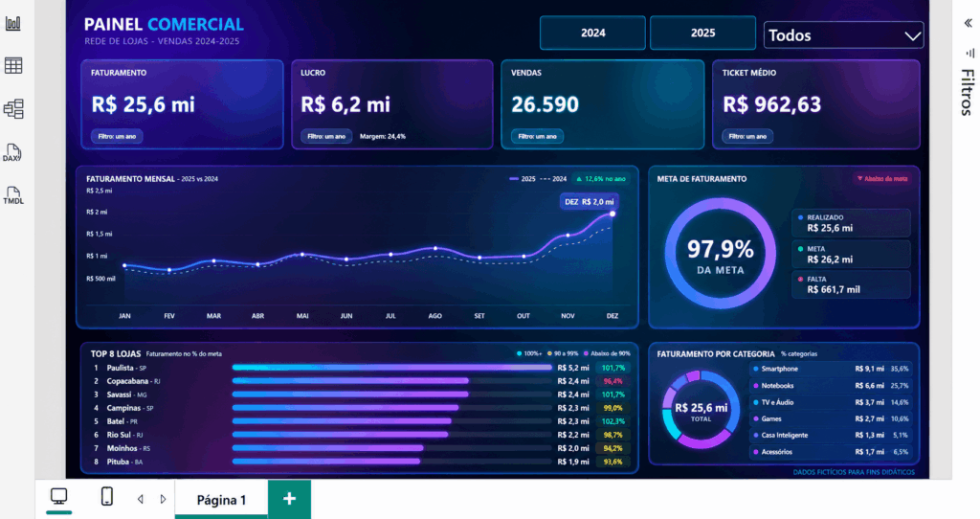
Task: Click the Realizado R$ 25,6 mi legend box
Action: (x=851, y=223)
